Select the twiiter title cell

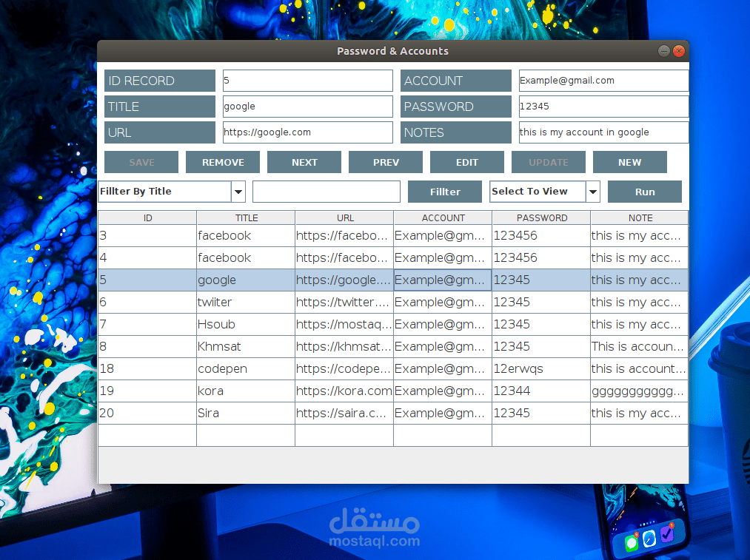click(246, 302)
